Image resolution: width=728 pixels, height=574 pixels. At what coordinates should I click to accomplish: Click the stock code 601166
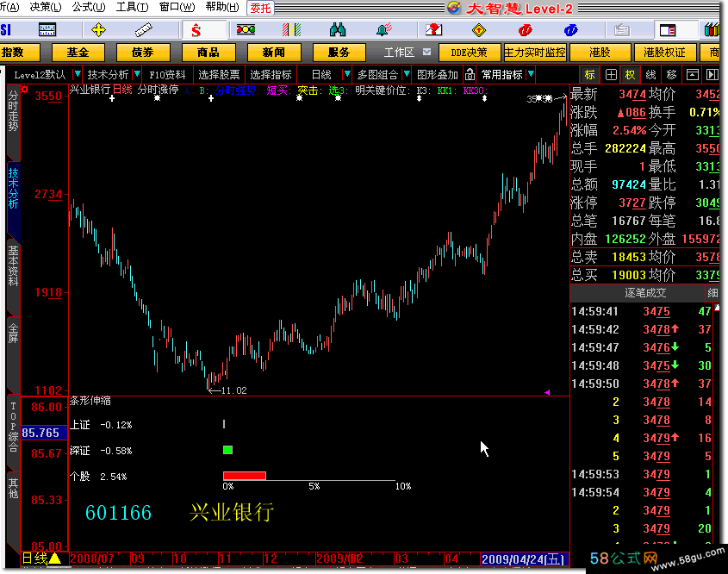click(118, 513)
